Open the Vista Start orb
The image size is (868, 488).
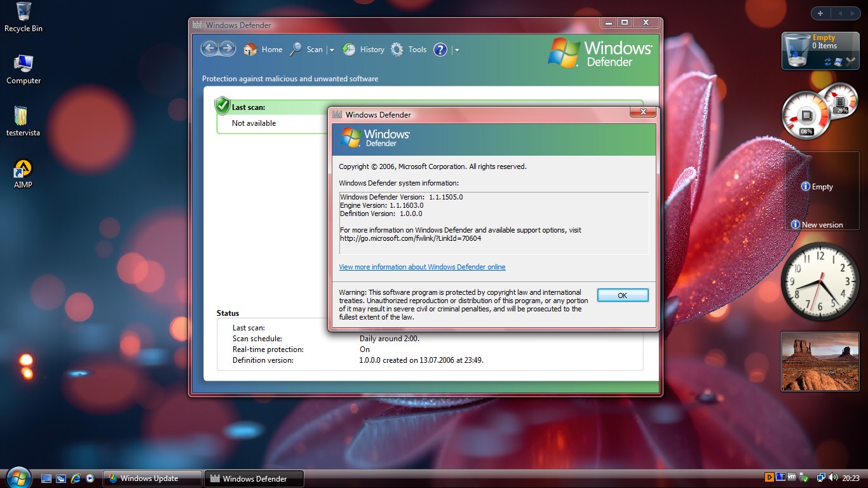(x=18, y=477)
